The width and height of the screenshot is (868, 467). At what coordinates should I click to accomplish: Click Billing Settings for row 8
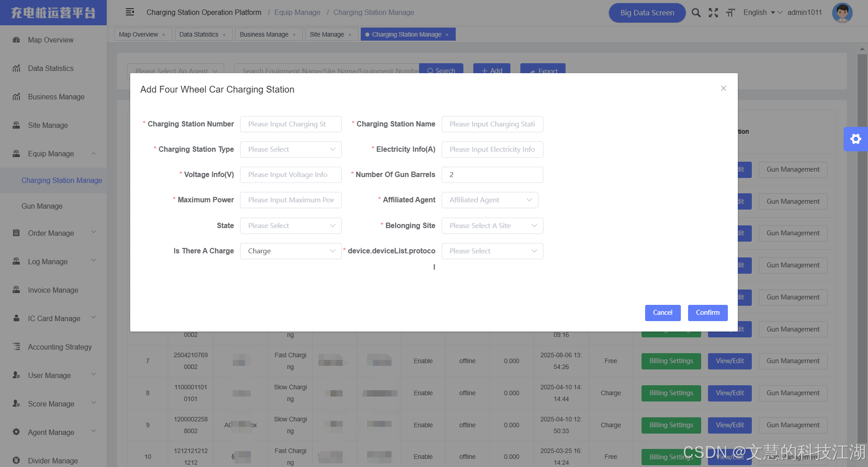click(671, 393)
